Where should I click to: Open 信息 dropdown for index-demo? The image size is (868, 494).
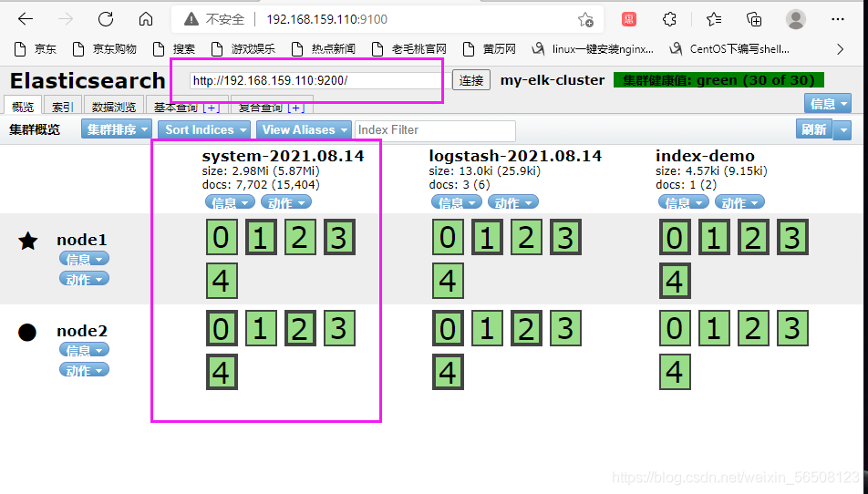684,202
